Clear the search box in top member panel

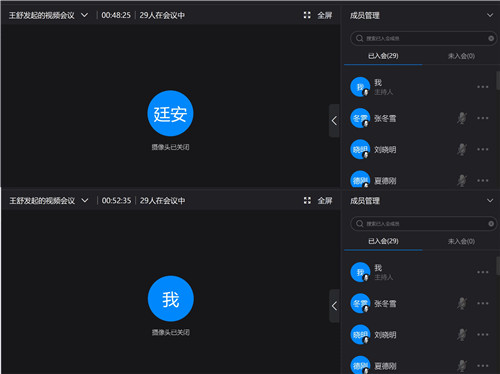click(x=491, y=38)
